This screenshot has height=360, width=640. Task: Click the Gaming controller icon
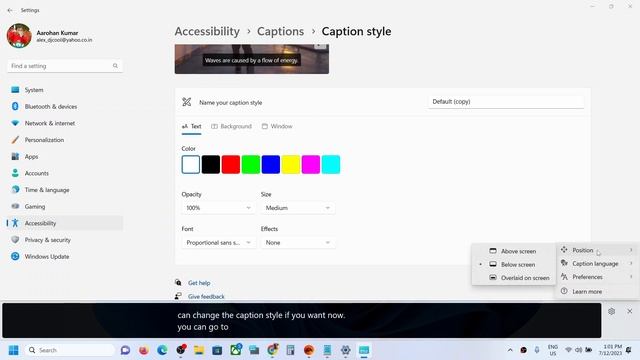coord(15,206)
